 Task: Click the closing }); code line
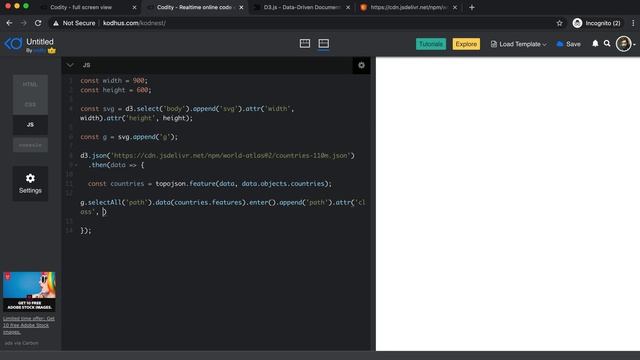(86, 231)
